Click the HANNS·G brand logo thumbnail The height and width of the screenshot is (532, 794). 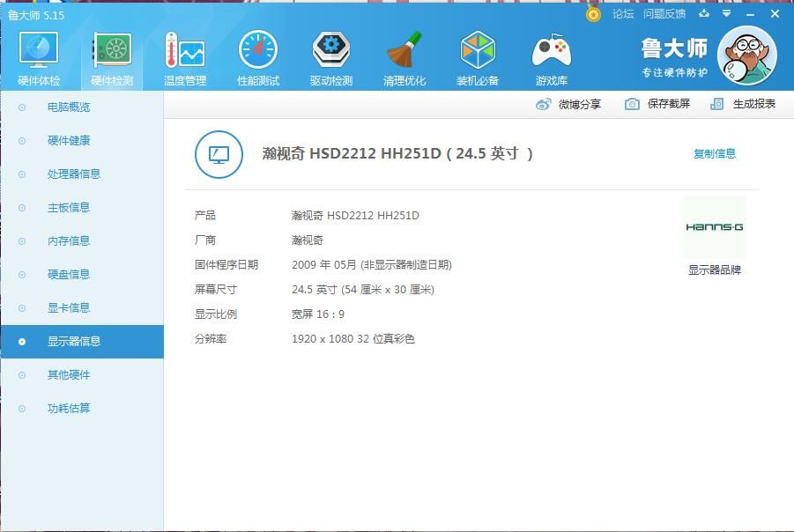pyautogui.click(x=714, y=227)
